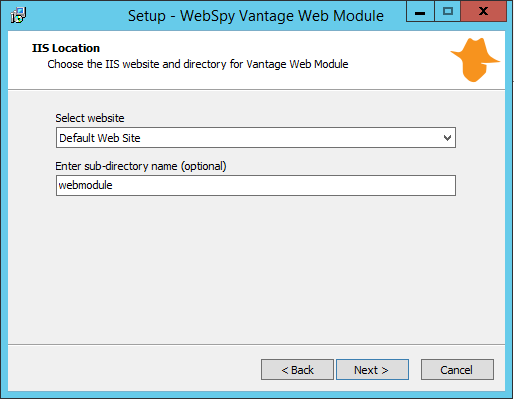Click the orange WebSpy hat logo
Viewport: 514px width, 401px height.
click(x=475, y=60)
